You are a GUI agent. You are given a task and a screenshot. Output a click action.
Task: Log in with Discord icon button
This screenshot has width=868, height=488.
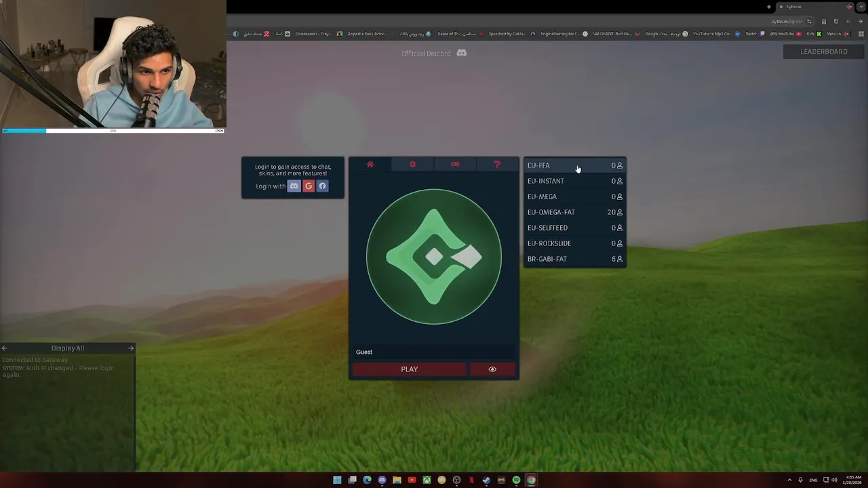click(x=294, y=186)
